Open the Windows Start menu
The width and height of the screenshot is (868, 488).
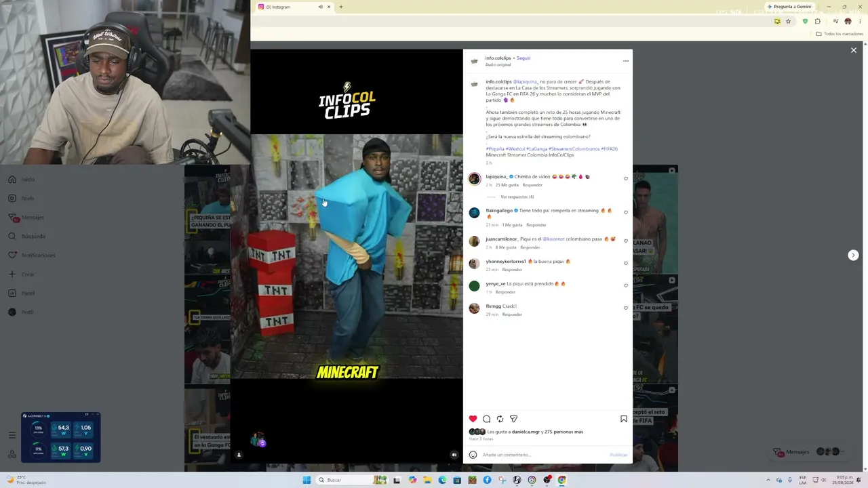[x=307, y=480]
